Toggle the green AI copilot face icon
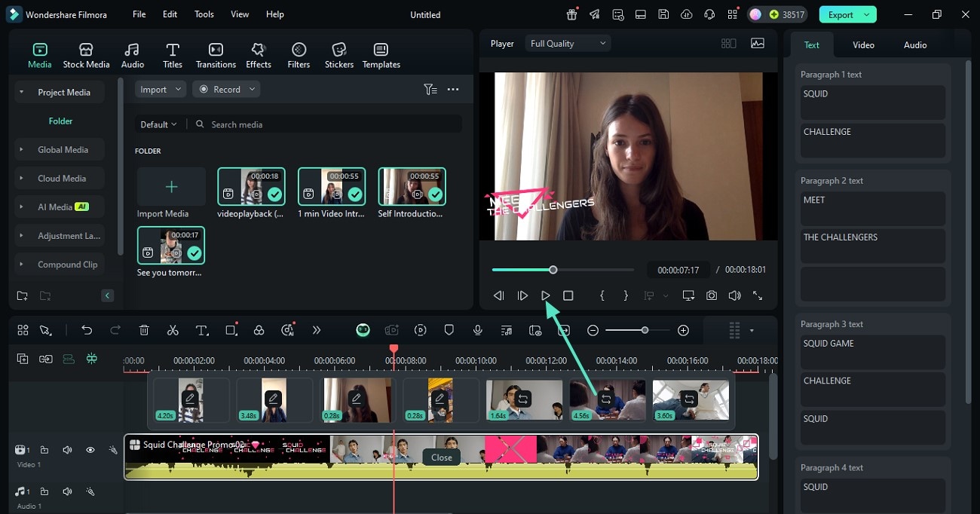The image size is (980, 514). (363, 330)
